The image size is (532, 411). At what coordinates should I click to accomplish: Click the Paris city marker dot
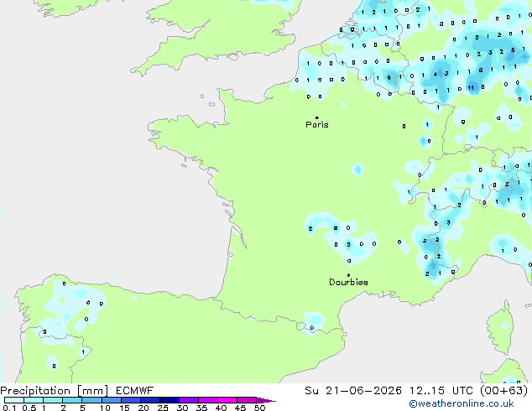point(317,117)
